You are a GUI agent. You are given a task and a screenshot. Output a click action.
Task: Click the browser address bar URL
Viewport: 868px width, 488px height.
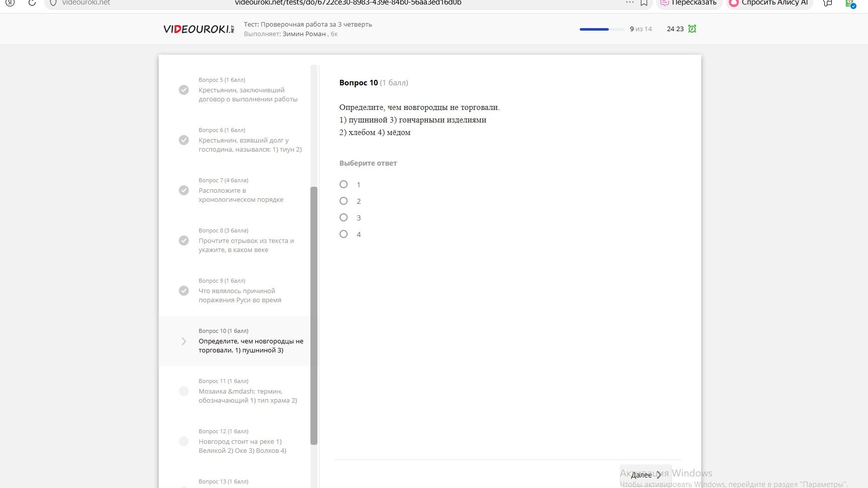[348, 3]
